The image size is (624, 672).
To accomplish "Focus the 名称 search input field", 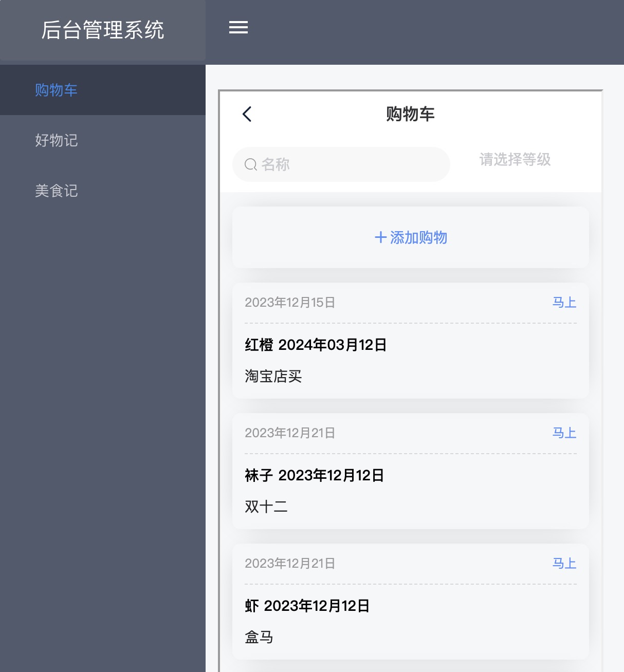I will pyautogui.click(x=341, y=164).
